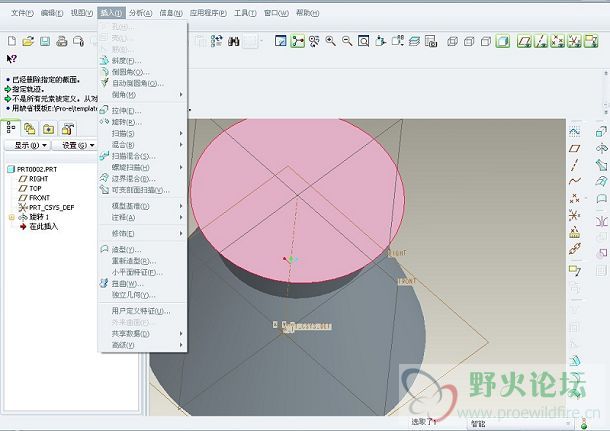This screenshot has width=610, height=431.
Task: Expand the 螺旋扫描(H) submenu
Action: [x=142, y=167]
